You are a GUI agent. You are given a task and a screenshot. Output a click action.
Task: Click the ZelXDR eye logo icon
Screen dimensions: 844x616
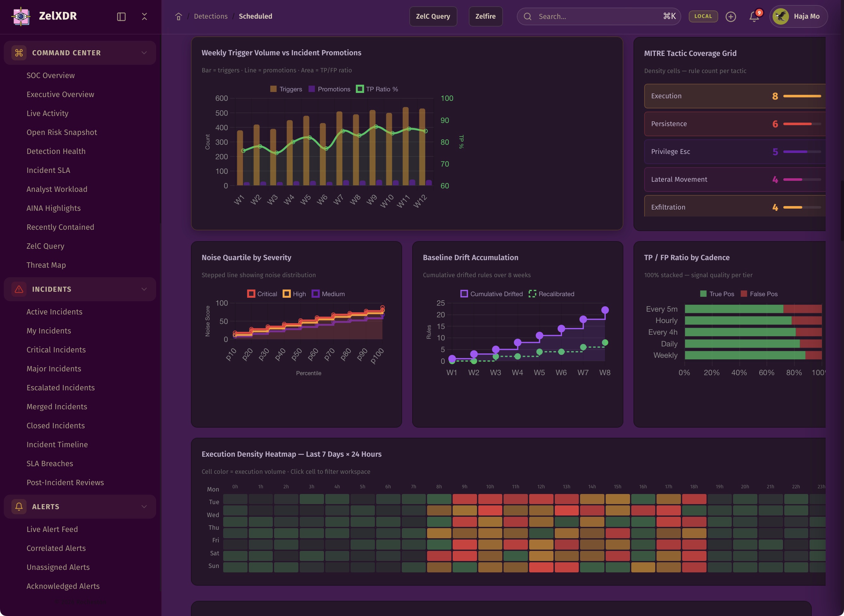21,16
